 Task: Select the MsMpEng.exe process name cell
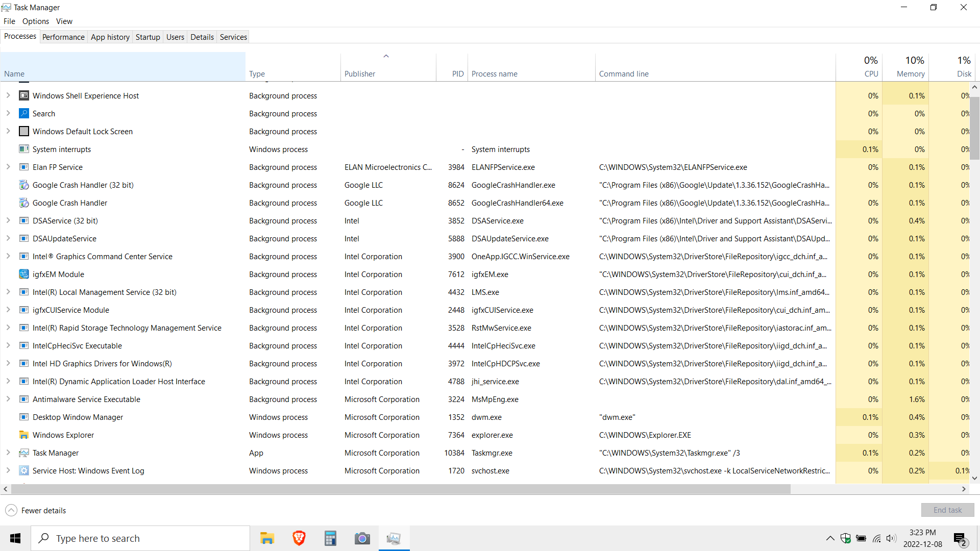tap(495, 399)
